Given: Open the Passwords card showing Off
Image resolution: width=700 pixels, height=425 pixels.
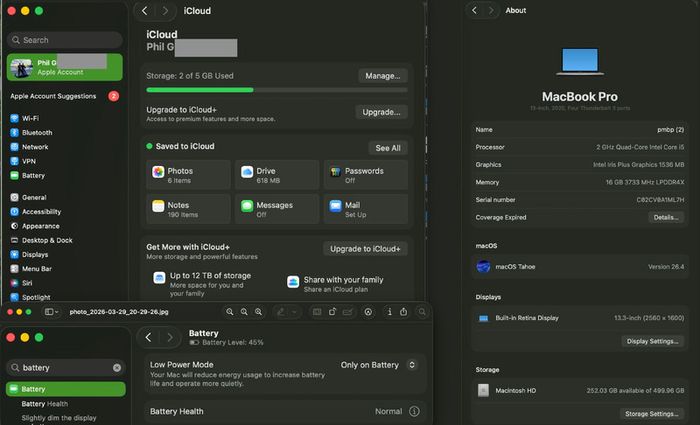Looking at the screenshot, I should click(x=366, y=175).
